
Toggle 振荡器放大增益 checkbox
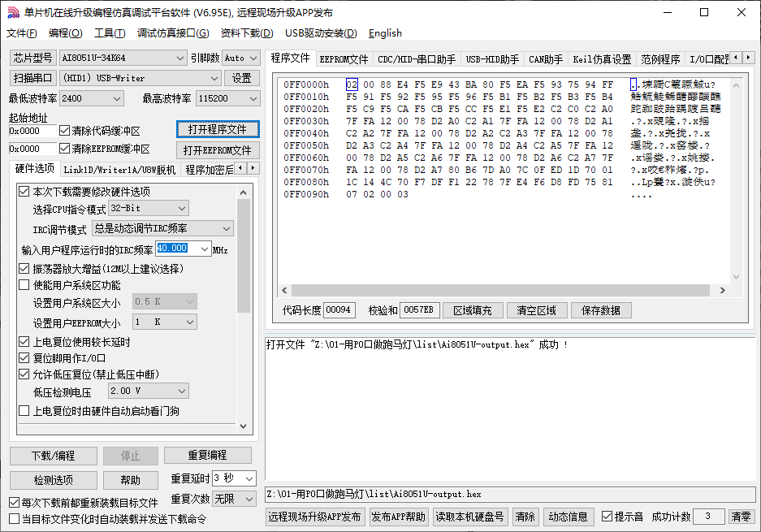pyautogui.click(x=24, y=268)
